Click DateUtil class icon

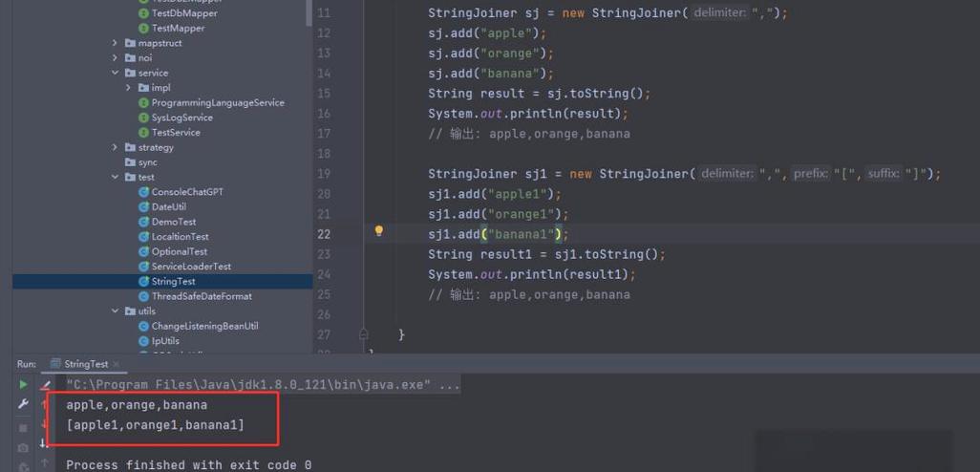point(143,207)
